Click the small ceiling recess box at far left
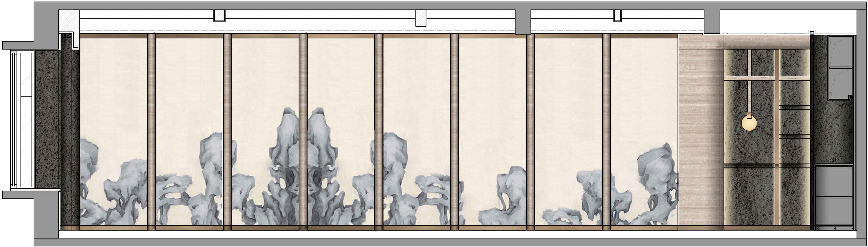 tap(219, 16)
